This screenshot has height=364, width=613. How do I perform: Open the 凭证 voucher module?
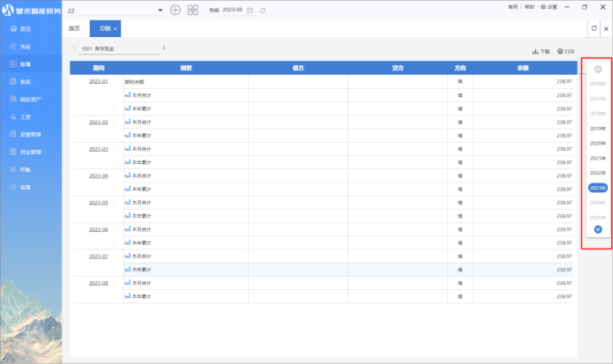(x=25, y=46)
